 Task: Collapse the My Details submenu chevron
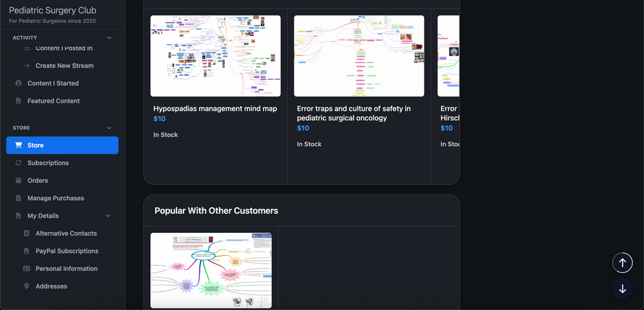[108, 215]
